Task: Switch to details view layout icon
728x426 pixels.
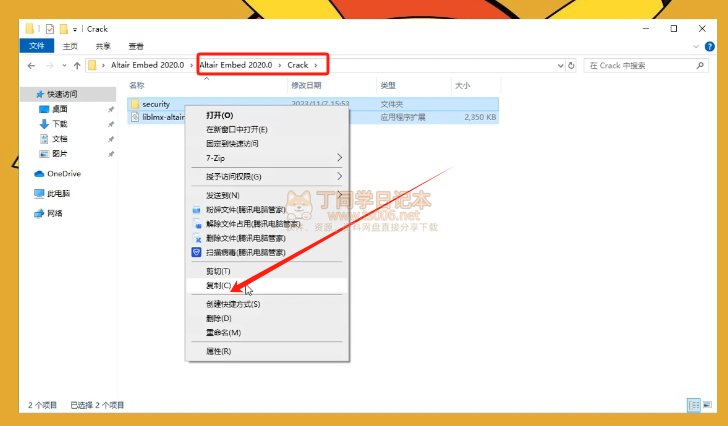Action: (x=694, y=405)
